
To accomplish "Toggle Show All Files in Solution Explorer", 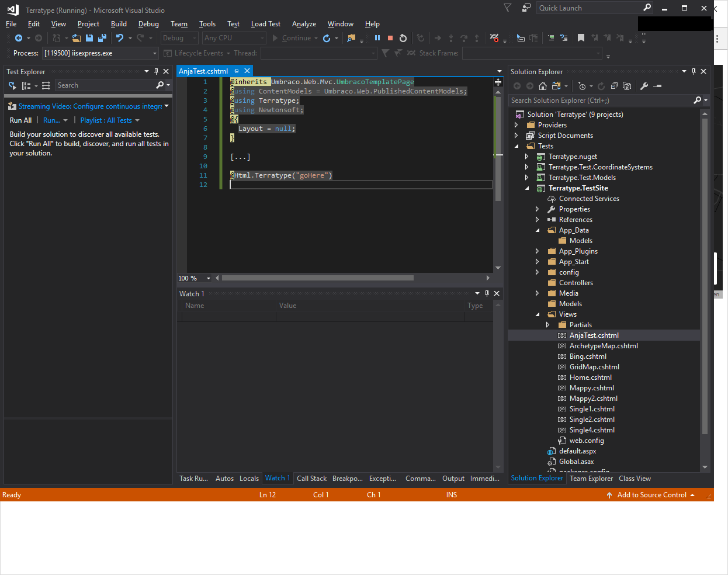I will 627,86.
